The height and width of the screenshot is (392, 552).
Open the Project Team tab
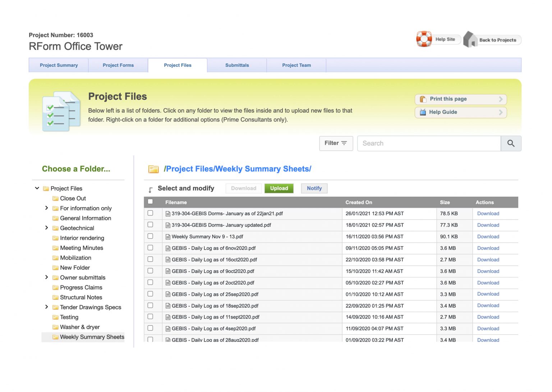point(296,65)
